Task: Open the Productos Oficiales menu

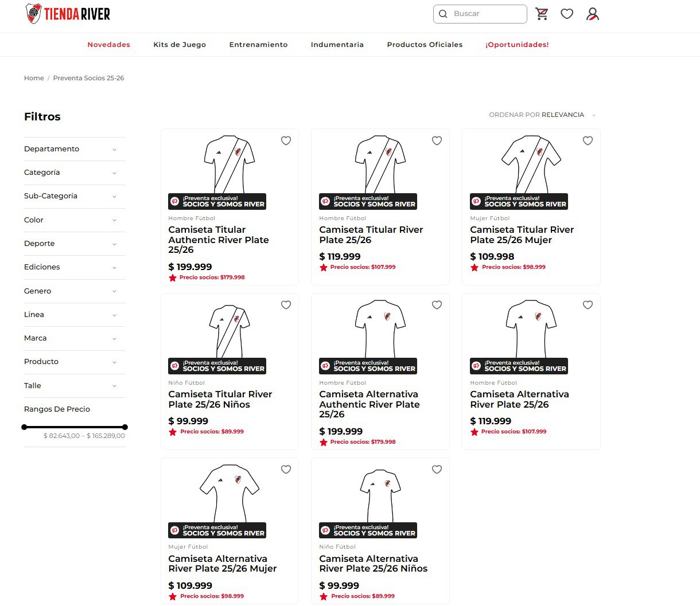Action: click(425, 45)
